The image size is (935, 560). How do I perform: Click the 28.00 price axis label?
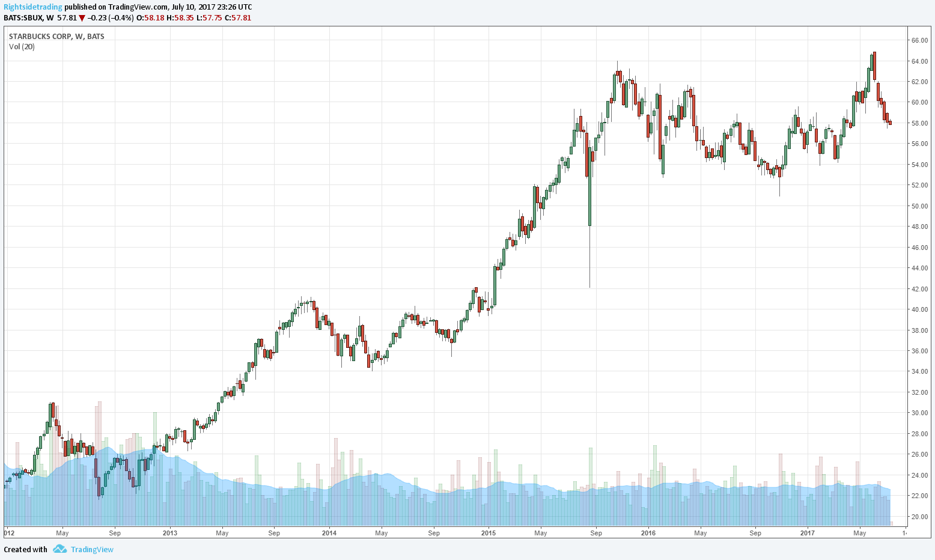click(919, 434)
